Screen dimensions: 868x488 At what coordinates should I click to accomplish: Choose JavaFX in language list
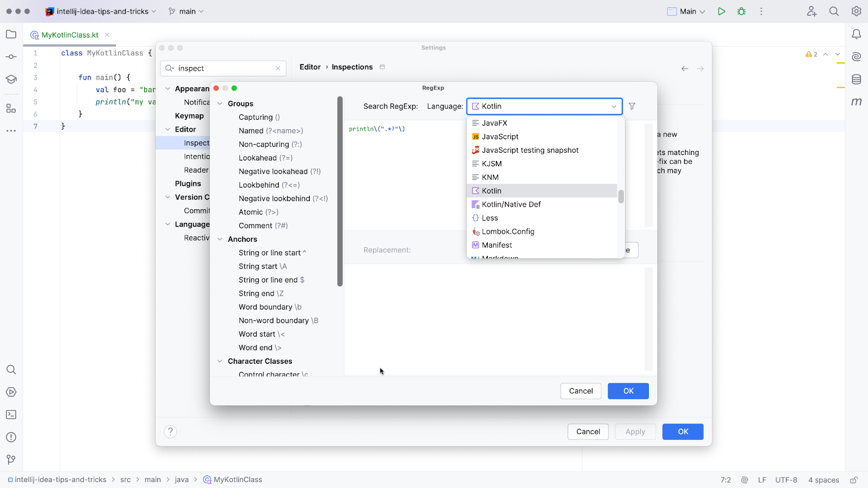542,123
